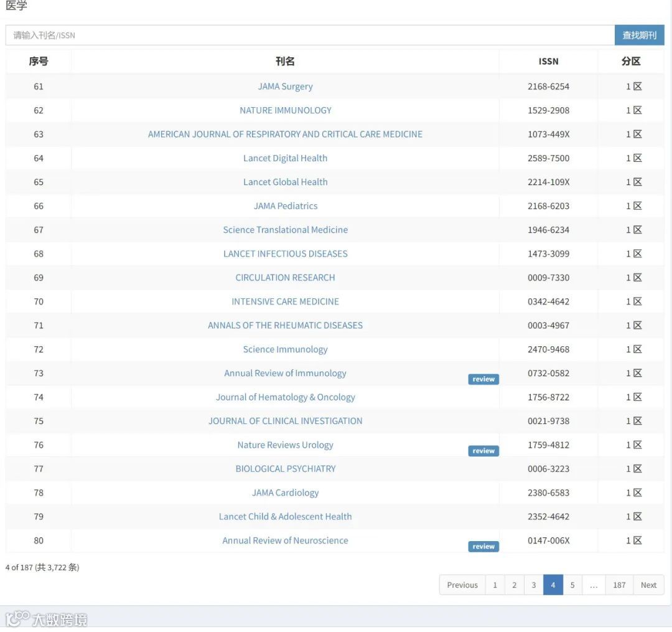The height and width of the screenshot is (632, 672).
Task: Click the pagination ellipsis item
Action: (x=594, y=585)
